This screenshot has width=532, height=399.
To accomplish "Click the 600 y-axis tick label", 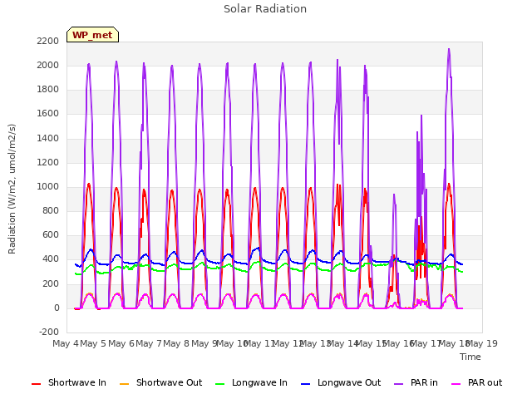I will pos(51,235).
